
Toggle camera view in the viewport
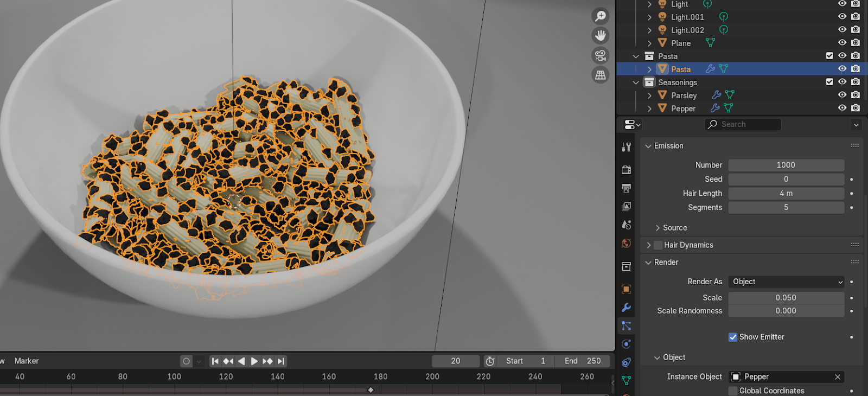click(x=600, y=55)
